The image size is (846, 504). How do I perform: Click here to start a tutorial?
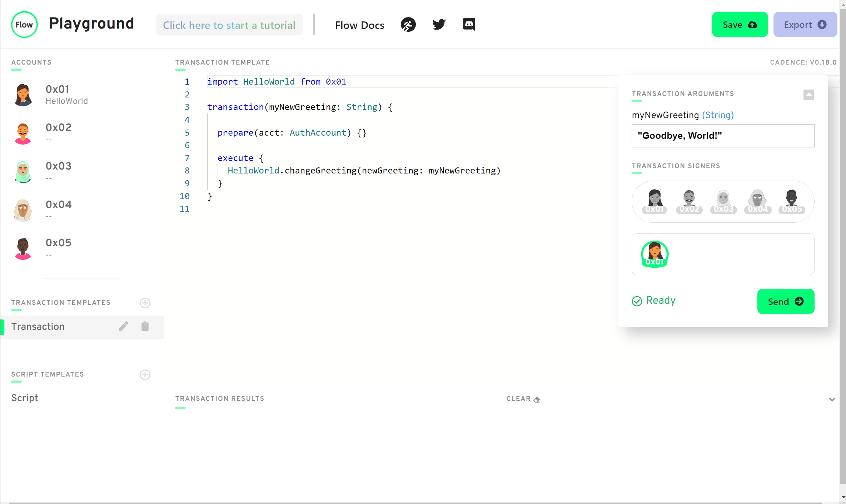229,25
